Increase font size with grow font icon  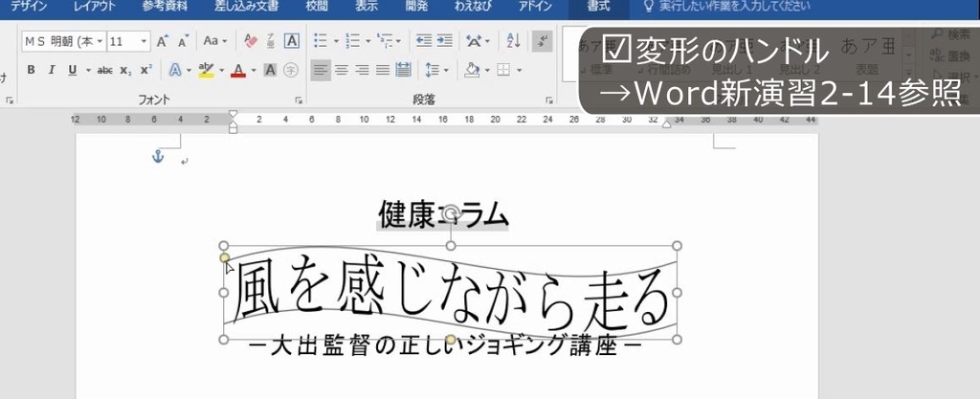(163, 42)
